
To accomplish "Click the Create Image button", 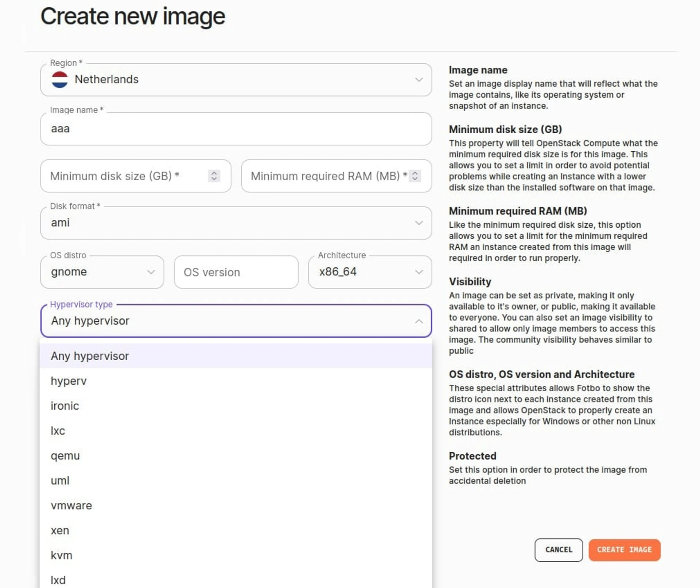I will [x=624, y=550].
